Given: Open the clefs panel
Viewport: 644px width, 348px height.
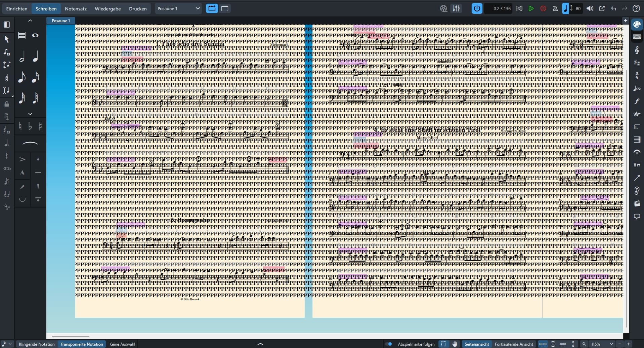Looking at the screenshot, I should pyautogui.click(x=637, y=50).
